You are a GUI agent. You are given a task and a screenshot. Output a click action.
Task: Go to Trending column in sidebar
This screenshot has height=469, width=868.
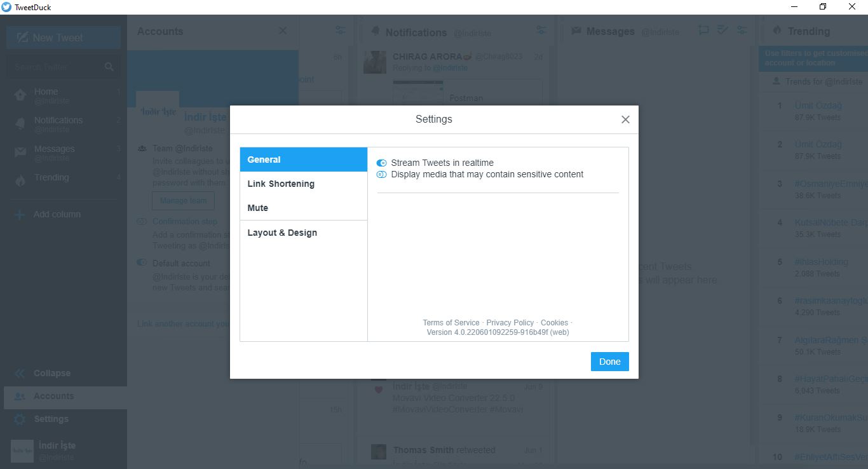pyautogui.click(x=64, y=178)
